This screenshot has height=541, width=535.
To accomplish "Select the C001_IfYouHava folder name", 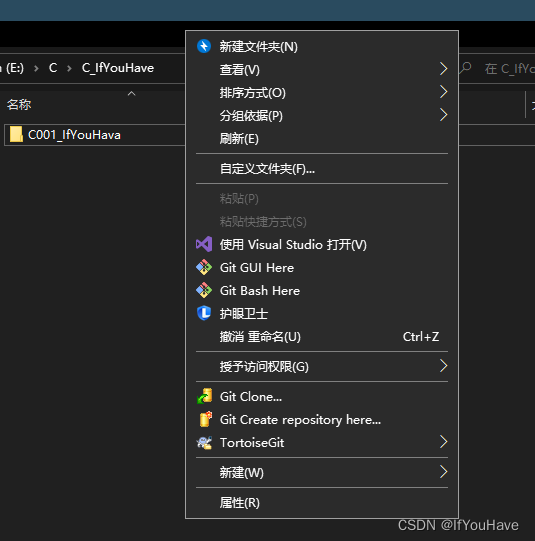I will tap(74, 135).
